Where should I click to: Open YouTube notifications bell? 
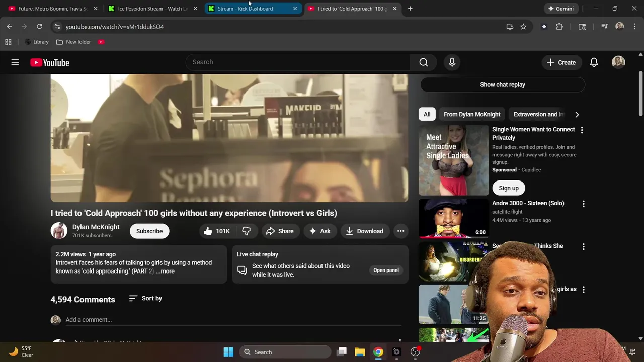pos(594,62)
